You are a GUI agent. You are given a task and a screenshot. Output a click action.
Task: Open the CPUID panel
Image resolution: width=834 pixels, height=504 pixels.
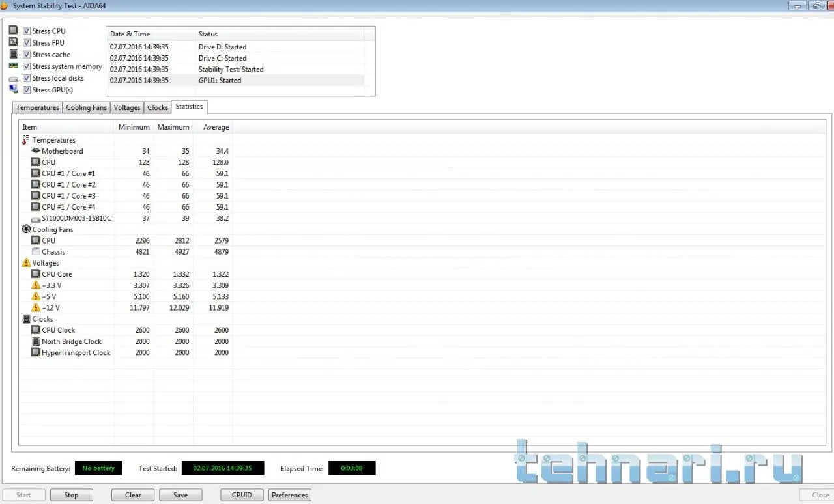coord(242,495)
